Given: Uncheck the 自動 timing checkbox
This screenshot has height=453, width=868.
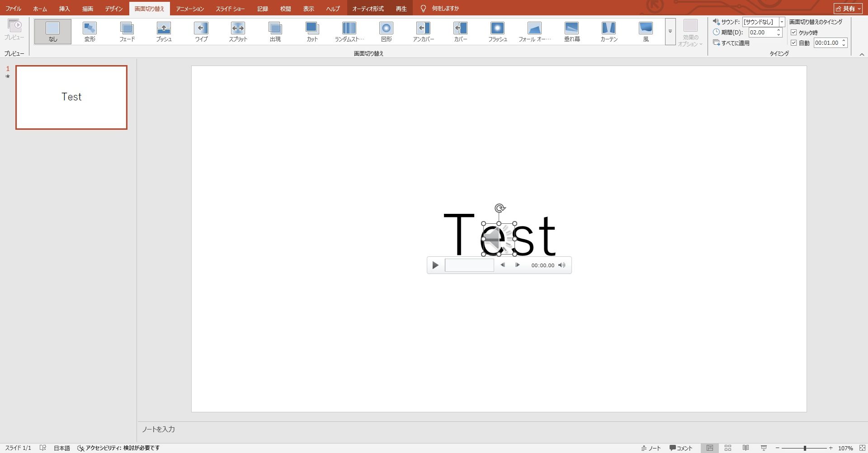Looking at the screenshot, I should tap(793, 43).
